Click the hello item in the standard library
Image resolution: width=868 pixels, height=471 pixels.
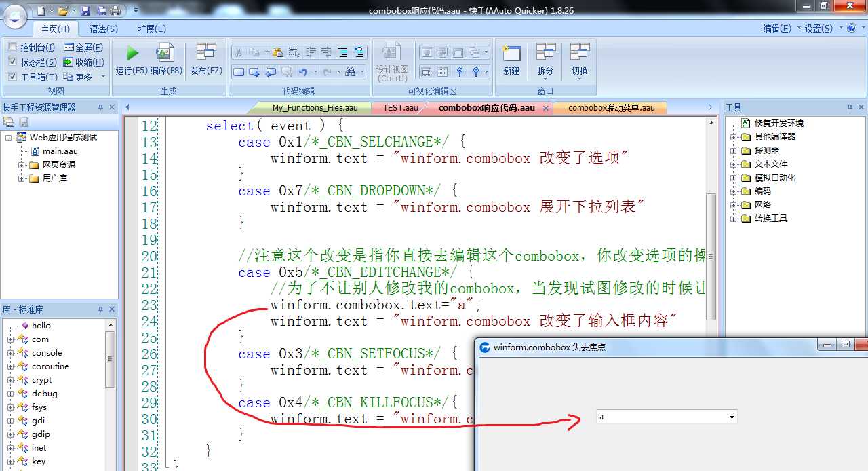coord(41,326)
